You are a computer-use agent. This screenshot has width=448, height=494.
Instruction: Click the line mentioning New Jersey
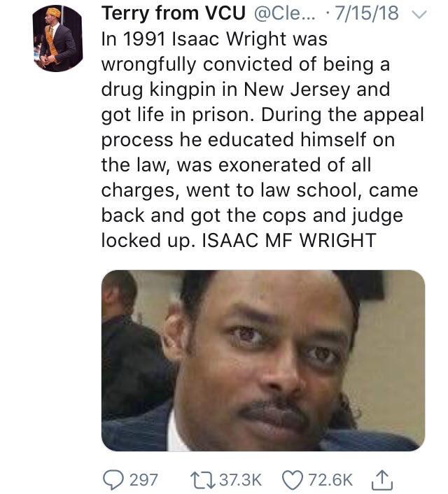(x=246, y=90)
